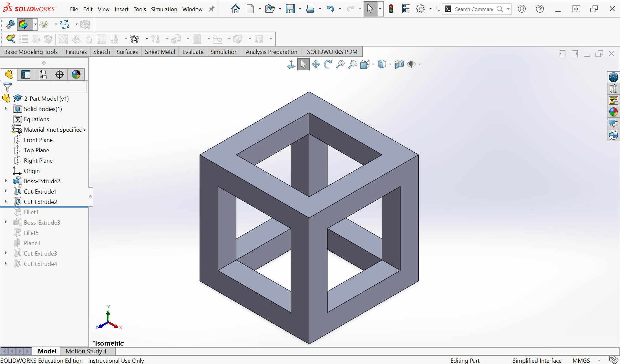Screen dimensions: 620x364
Task: Click the Rotate View icon
Action: coord(328,64)
